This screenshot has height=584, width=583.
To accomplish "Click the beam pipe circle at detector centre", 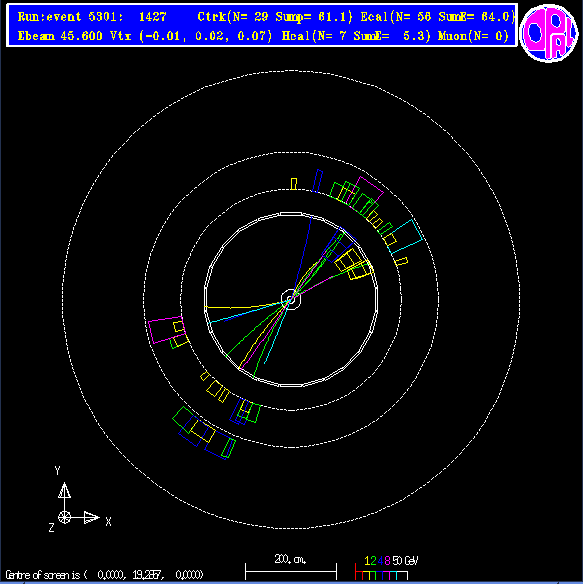I will [291, 299].
